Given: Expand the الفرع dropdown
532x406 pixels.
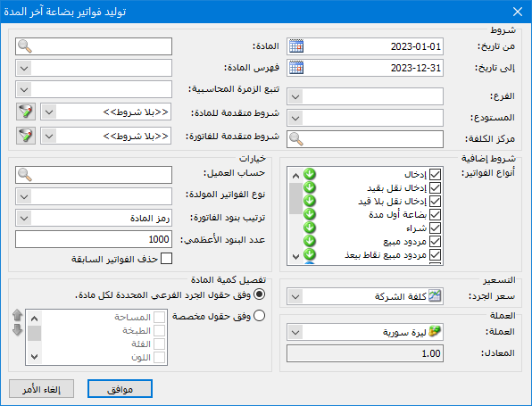Looking at the screenshot, I should [295, 96].
